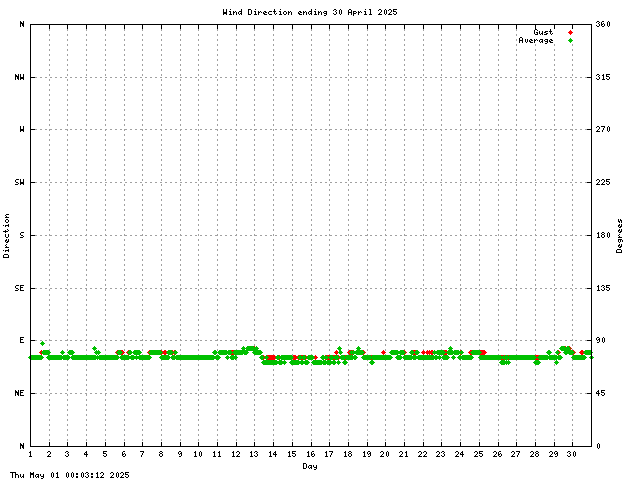
Task: Click the timestamp 'Thu May 01 00:03:12 2025'
Action: click(x=69, y=475)
